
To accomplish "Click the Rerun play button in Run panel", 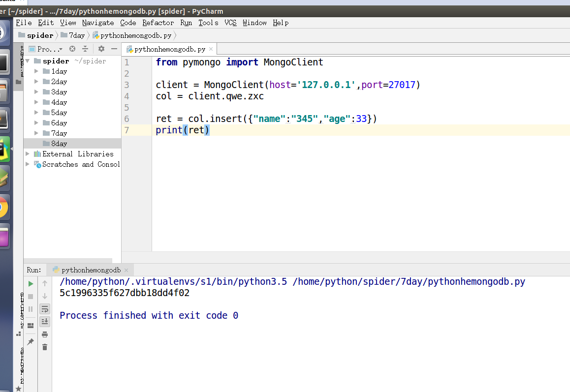I will (x=31, y=284).
